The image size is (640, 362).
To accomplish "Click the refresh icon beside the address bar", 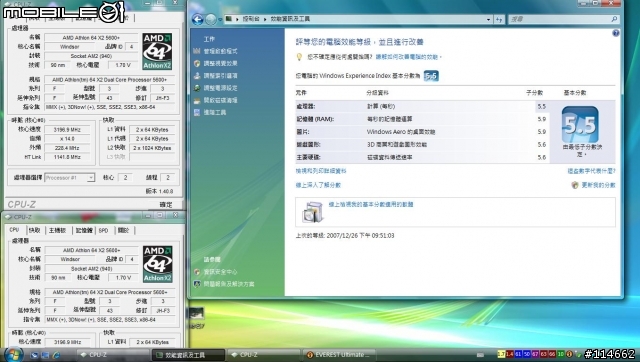I will tap(499, 19).
